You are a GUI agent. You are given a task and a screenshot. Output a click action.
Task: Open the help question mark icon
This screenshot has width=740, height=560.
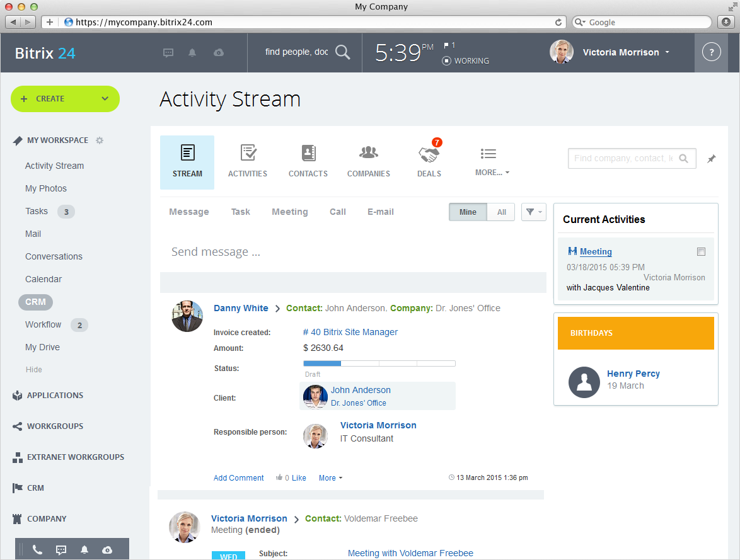click(711, 52)
